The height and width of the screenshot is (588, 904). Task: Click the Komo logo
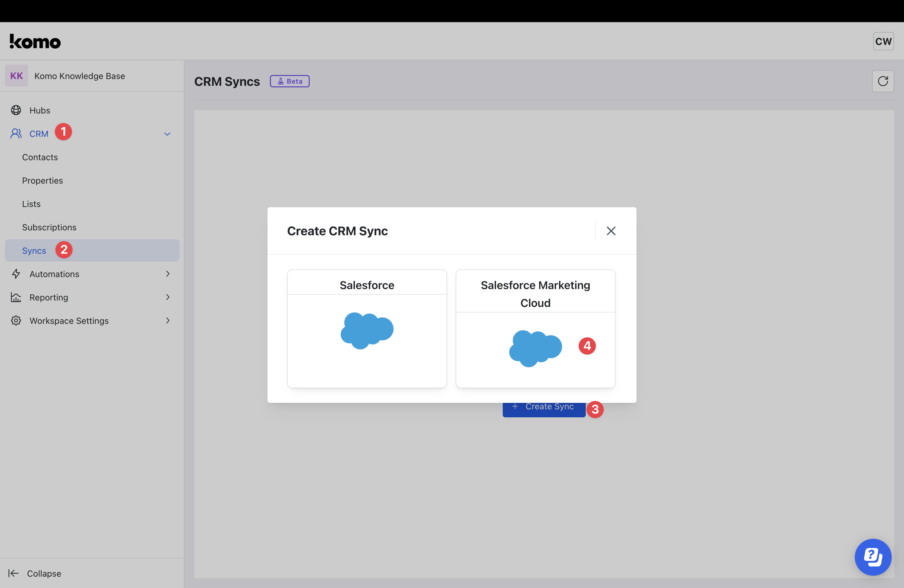coord(35,42)
